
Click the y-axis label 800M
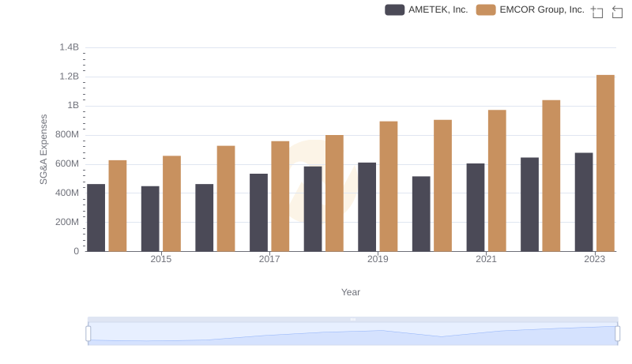[67, 134]
